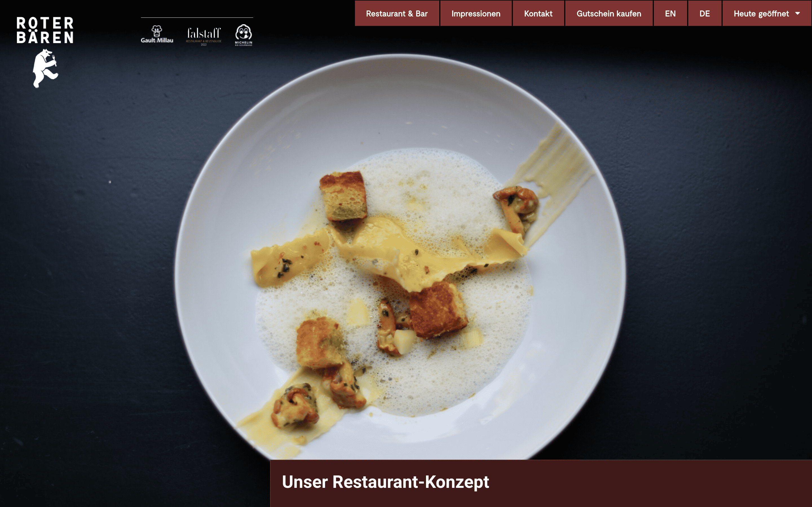
Task: Open the Kontakt page
Action: click(x=538, y=14)
